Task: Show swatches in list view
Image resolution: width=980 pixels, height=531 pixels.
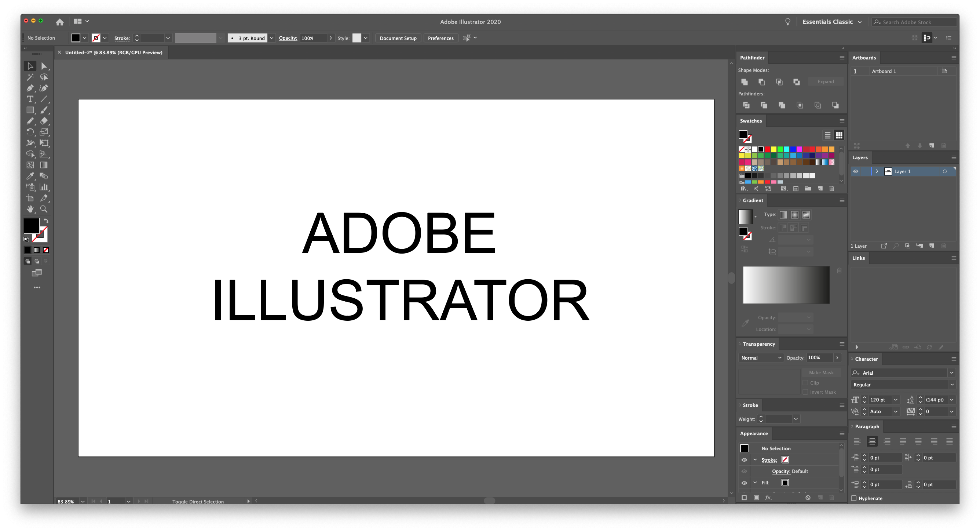Action: [x=827, y=135]
